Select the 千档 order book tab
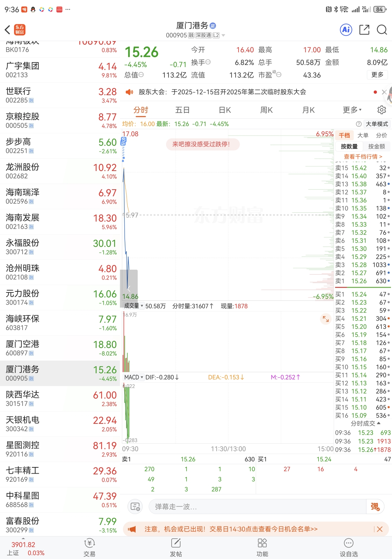The width and height of the screenshot is (392, 559). (344, 135)
